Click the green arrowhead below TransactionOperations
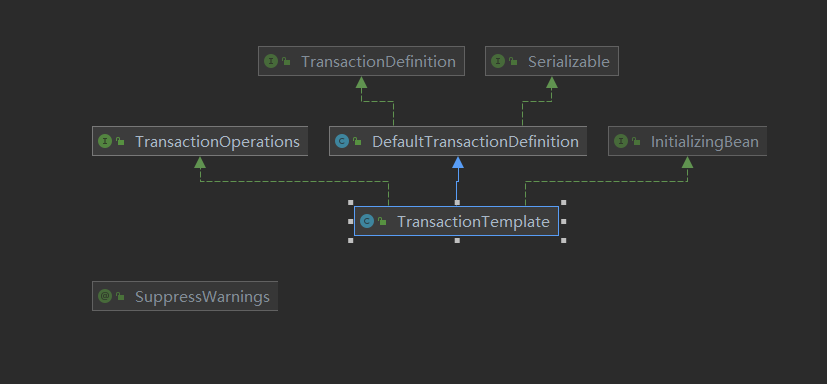The height and width of the screenshot is (384, 827). point(200,162)
